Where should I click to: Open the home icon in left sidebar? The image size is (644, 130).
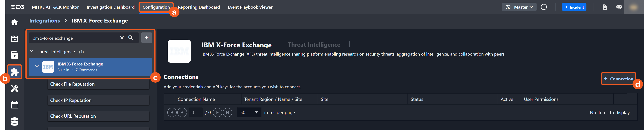[x=14, y=22]
